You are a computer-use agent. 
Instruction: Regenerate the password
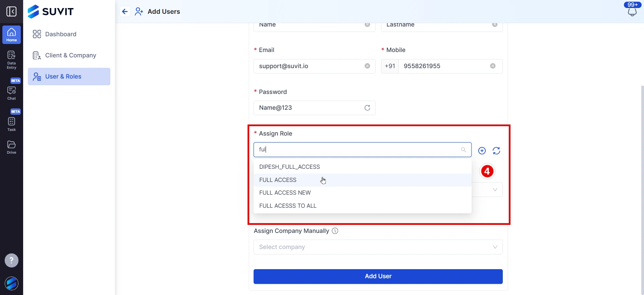pyautogui.click(x=367, y=108)
